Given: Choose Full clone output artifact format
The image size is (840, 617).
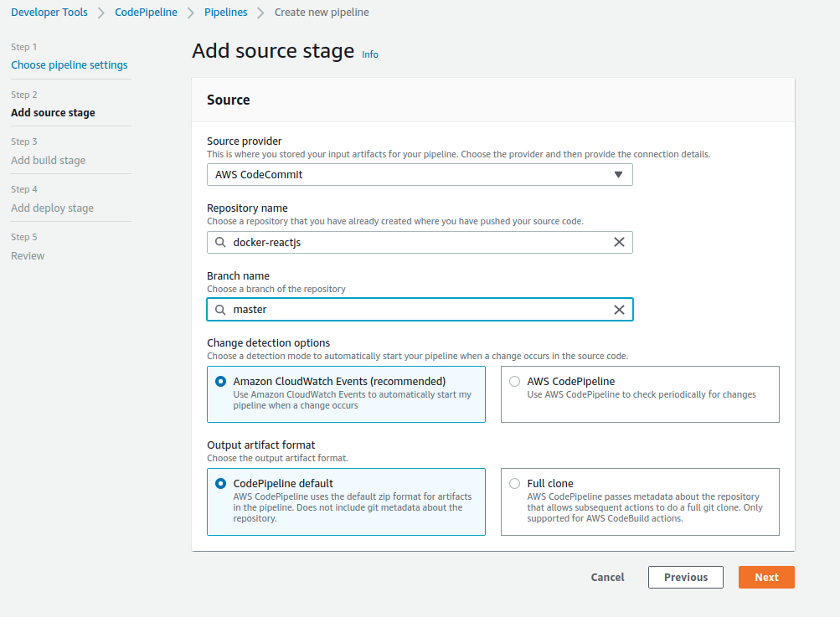Looking at the screenshot, I should [514, 483].
